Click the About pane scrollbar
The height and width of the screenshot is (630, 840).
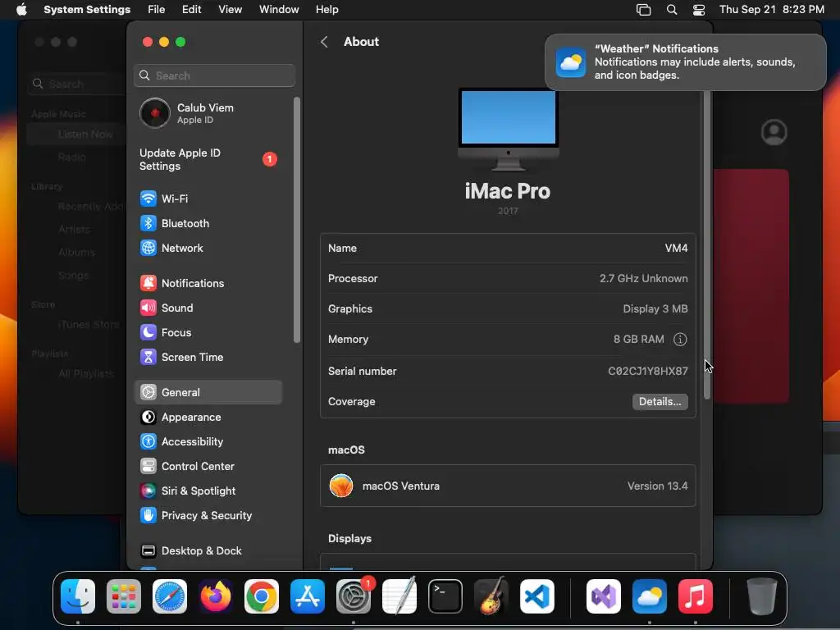point(707,244)
